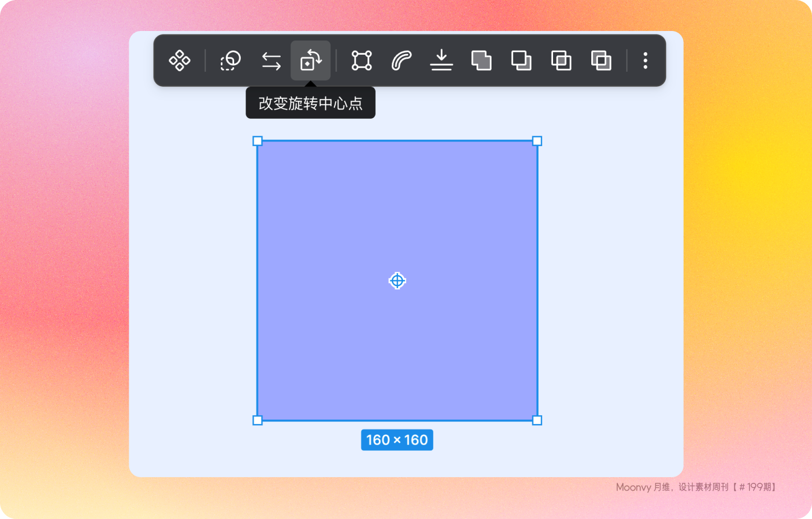The height and width of the screenshot is (519, 812).
Task: Click the top-right resize handle of square
Action: tap(537, 141)
